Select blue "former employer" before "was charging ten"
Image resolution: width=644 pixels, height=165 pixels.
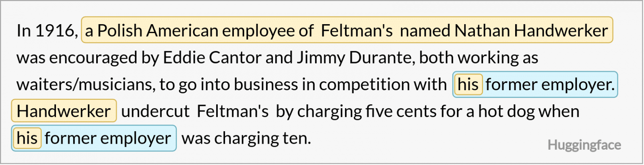pyautogui.click(x=107, y=138)
